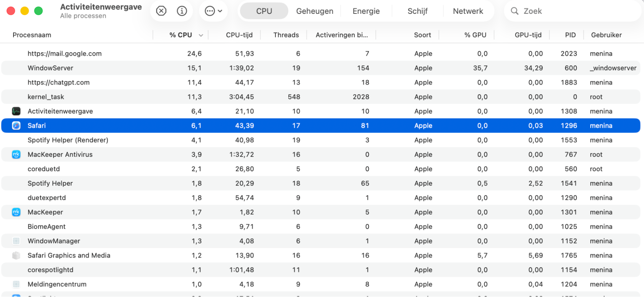Switch to the Energie tab
Viewport: 644px width, 297px height.
pyautogui.click(x=366, y=11)
